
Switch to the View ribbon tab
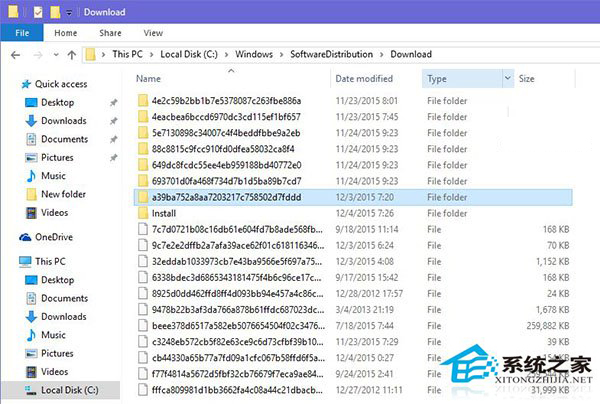tap(153, 33)
